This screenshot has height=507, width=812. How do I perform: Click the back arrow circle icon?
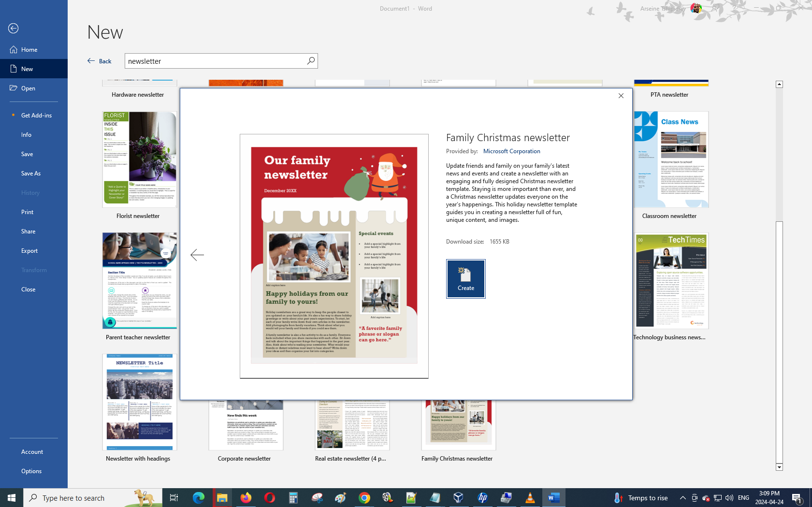(x=14, y=29)
